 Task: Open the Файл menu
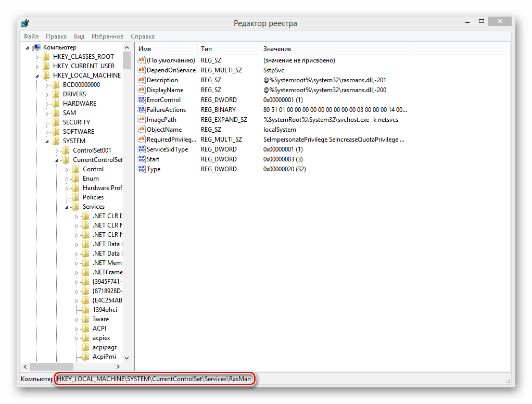click(31, 36)
